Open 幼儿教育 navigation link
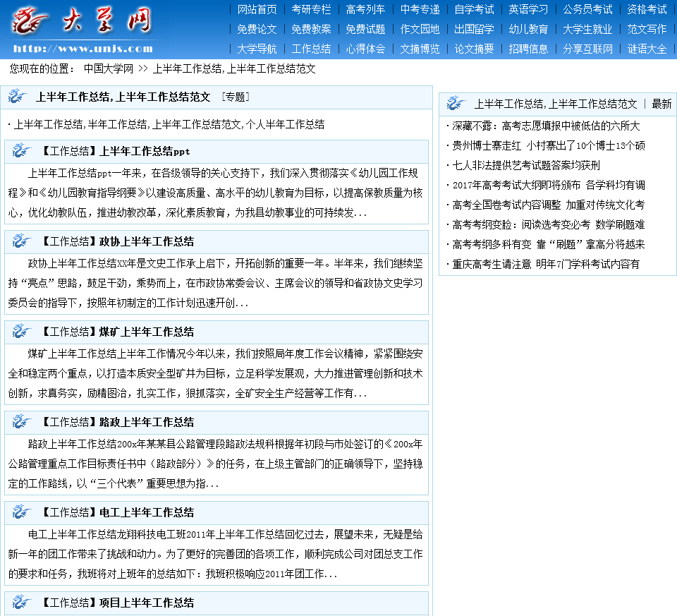The width and height of the screenshot is (677, 616). (528, 29)
